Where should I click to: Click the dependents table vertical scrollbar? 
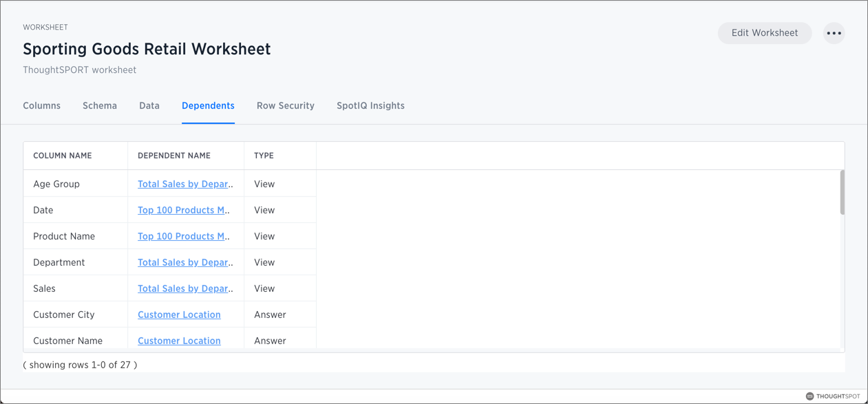[842, 193]
